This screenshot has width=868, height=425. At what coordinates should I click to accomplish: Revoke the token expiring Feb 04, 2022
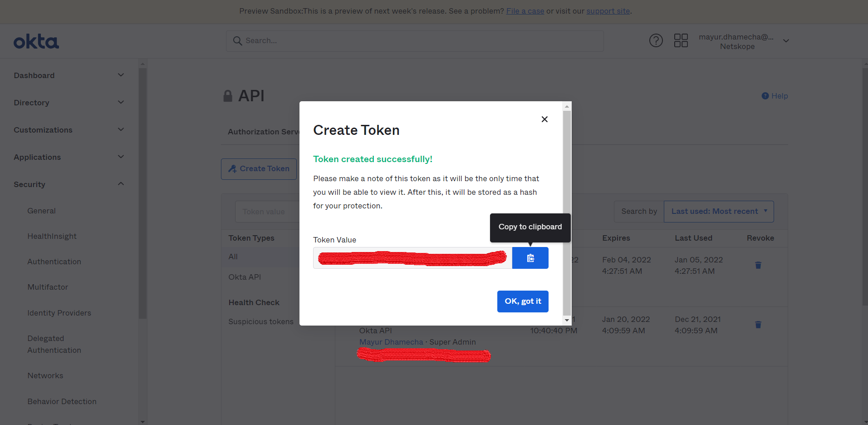(x=758, y=265)
